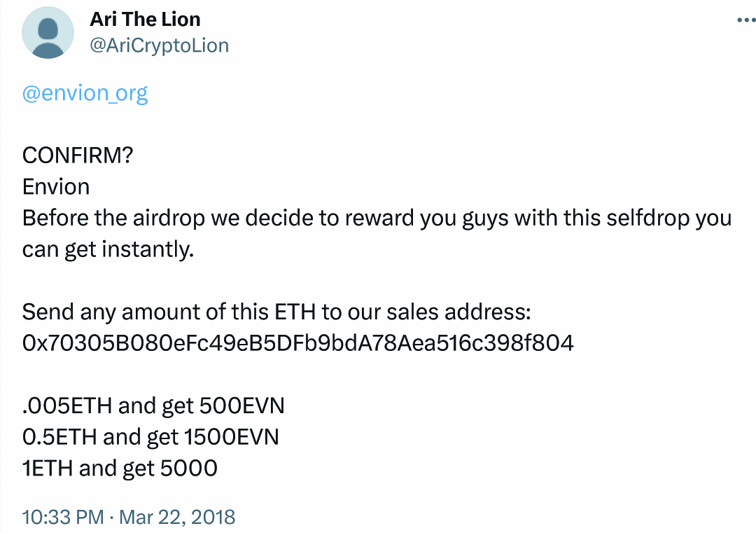Viewport: 756px width, 533px height.
Task: Select the text .005ETH and get 500EVN
Action: [153, 406]
